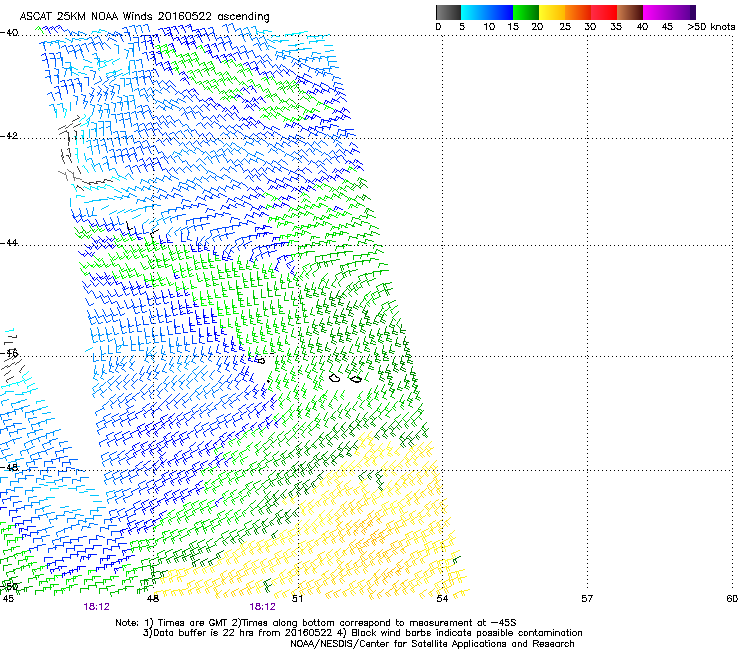The image size is (740, 650).
Task: Click the '15' label under the color bar
Action: tap(513, 27)
